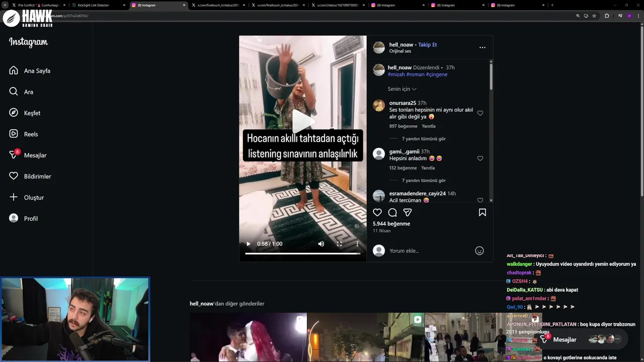Open the #mizah hashtag link

(x=396, y=74)
